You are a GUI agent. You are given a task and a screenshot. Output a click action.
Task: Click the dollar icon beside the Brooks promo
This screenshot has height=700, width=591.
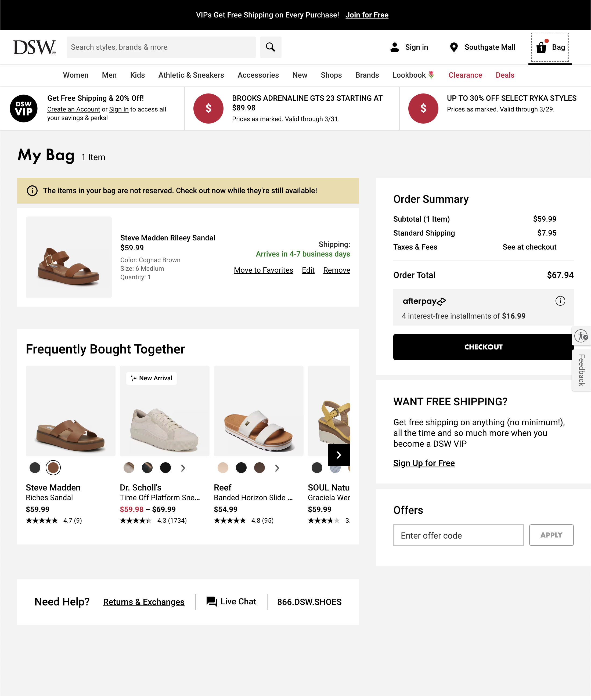point(208,108)
